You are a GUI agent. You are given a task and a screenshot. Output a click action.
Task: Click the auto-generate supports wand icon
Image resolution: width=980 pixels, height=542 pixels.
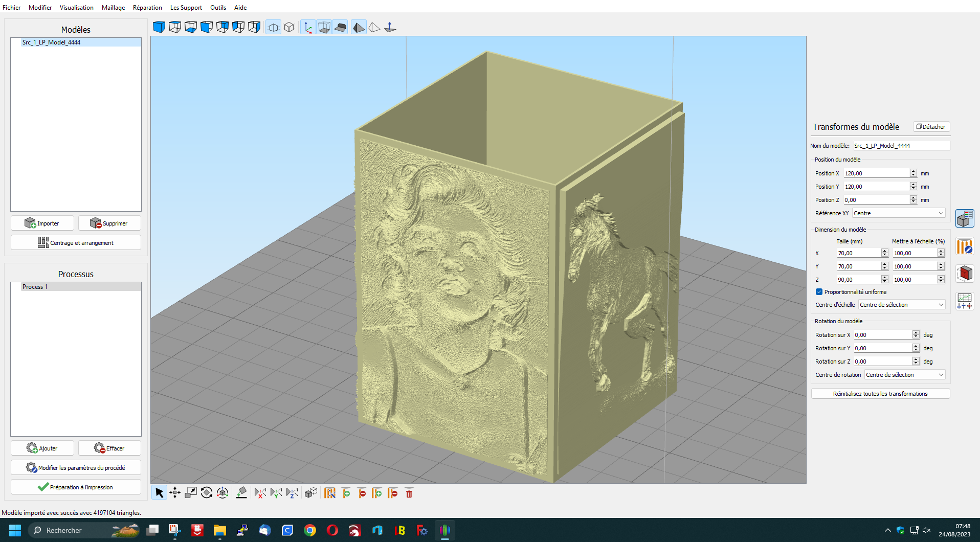tap(330, 493)
